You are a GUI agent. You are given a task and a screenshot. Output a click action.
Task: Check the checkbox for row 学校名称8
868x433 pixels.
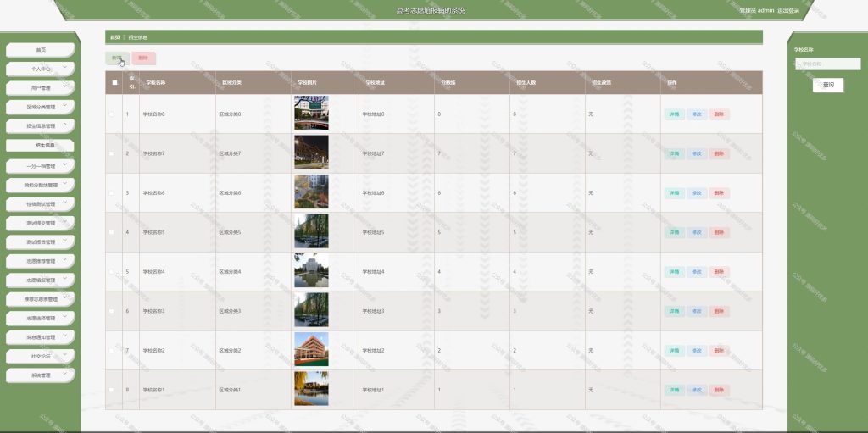(x=112, y=114)
